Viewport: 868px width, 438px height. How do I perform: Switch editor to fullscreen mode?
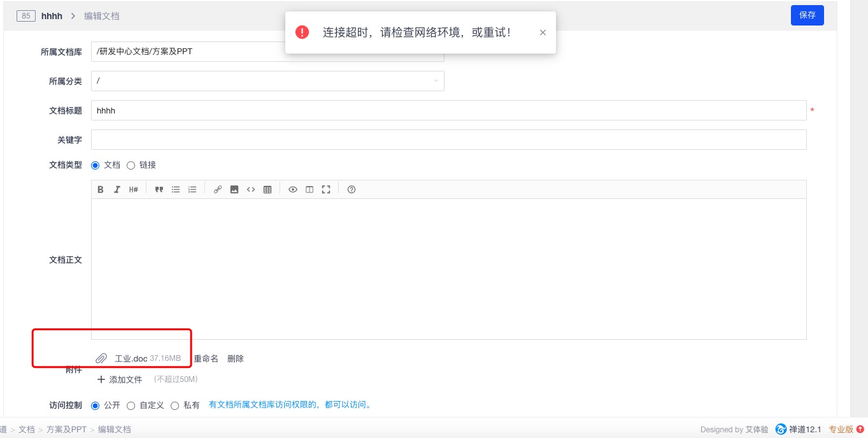tap(326, 189)
